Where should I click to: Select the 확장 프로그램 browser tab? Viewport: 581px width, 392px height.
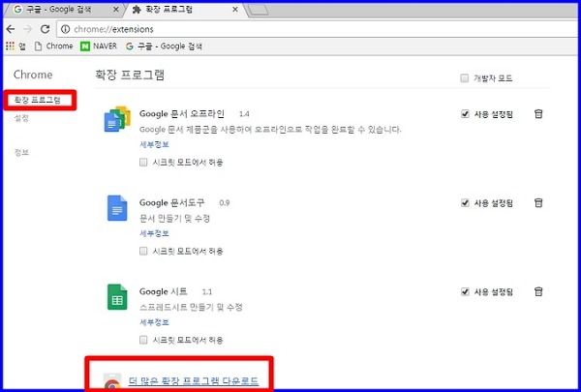point(185,10)
